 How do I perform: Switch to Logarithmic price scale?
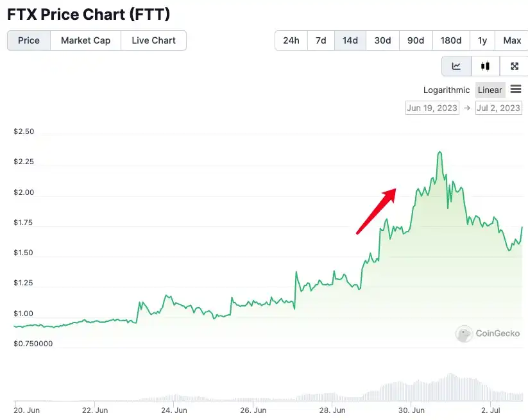[446, 90]
